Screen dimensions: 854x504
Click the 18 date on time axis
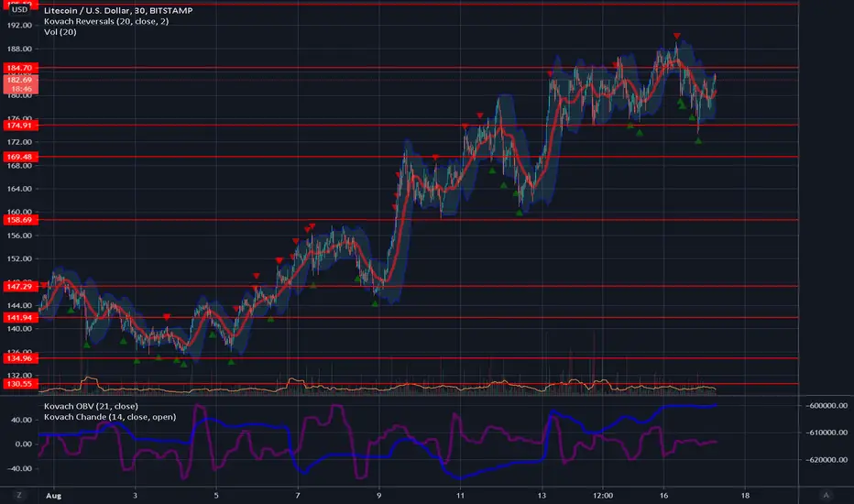(x=745, y=495)
